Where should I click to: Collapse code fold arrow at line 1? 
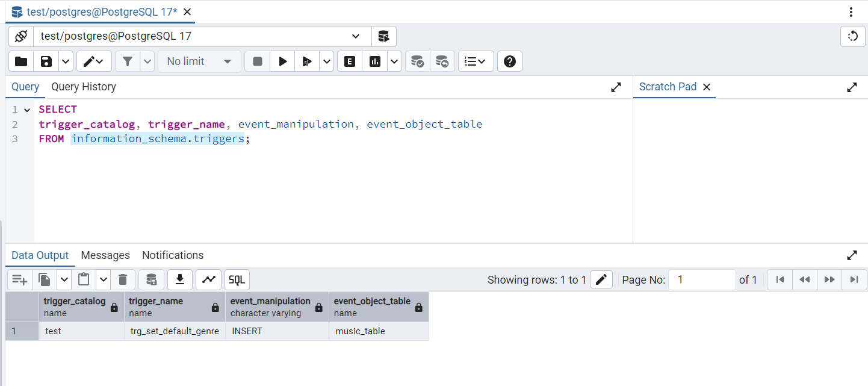pyautogui.click(x=27, y=110)
